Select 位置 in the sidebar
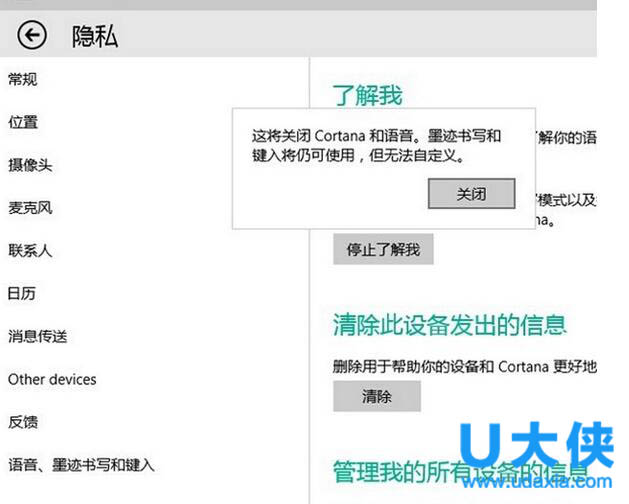This screenshot has height=504, width=629. 22,122
